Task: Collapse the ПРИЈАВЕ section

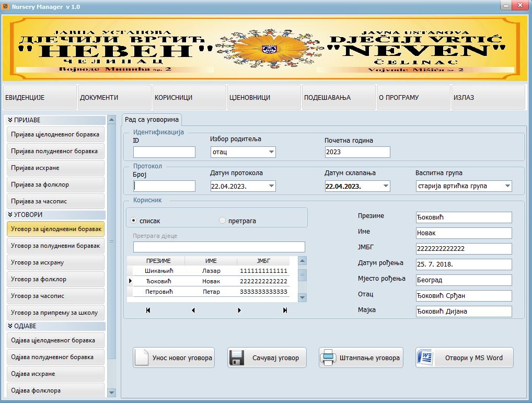Action: pos(10,120)
